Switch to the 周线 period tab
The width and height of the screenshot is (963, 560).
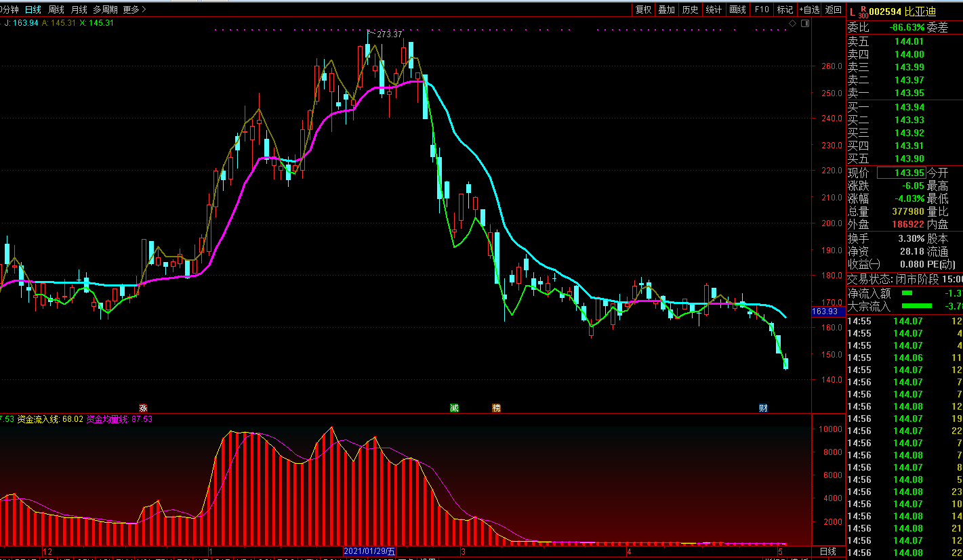click(56, 9)
